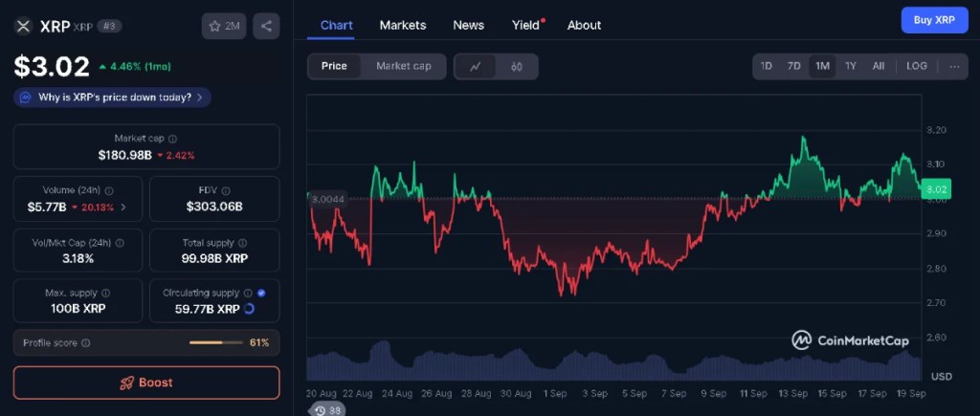The width and height of the screenshot is (980, 416).
Task: Open the three-dot more options menu
Action: coord(953,66)
